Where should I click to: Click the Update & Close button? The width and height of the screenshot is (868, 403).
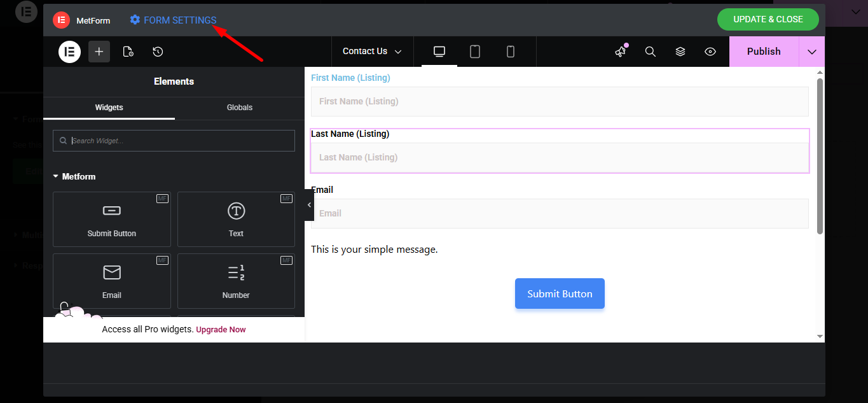768,19
